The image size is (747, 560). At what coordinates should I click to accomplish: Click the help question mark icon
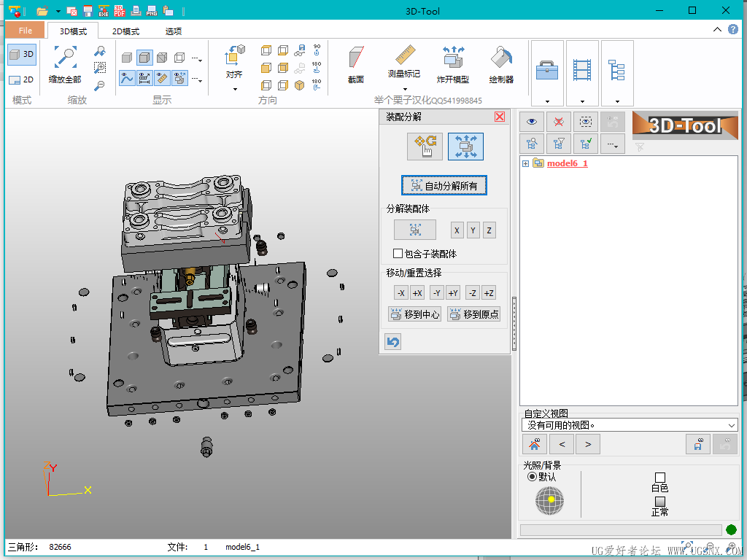pyautogui.click(x=733, y=29)
